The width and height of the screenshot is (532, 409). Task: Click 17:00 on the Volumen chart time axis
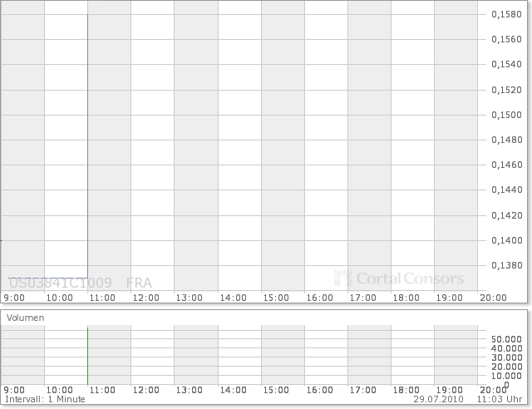(x=363, y=390)
